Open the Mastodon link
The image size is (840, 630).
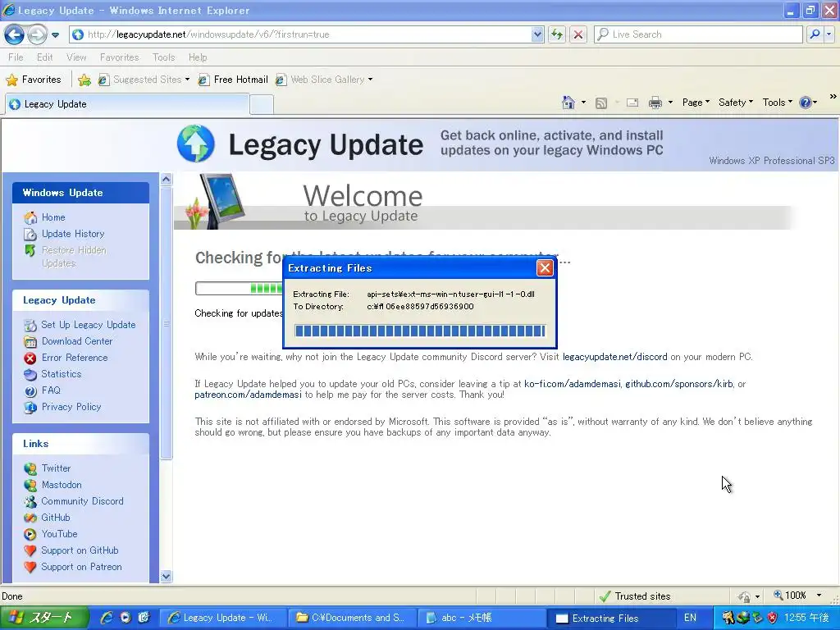click(62, 485)
